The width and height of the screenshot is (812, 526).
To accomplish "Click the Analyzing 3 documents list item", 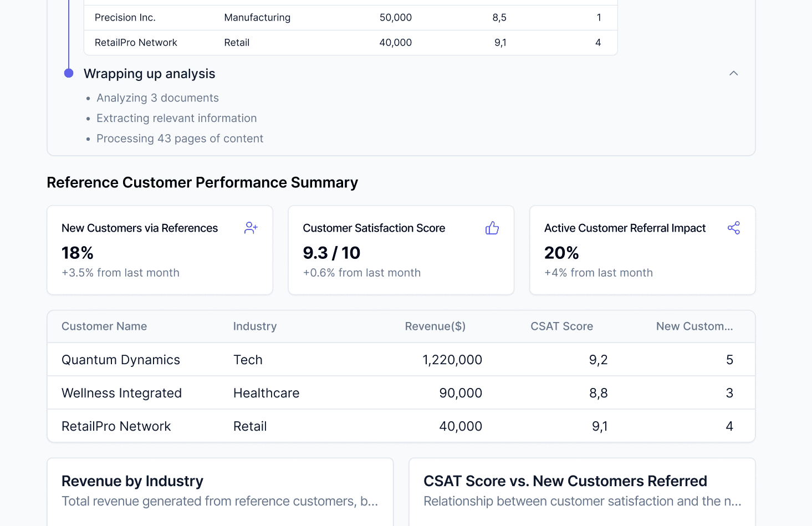I will point(157,98).
